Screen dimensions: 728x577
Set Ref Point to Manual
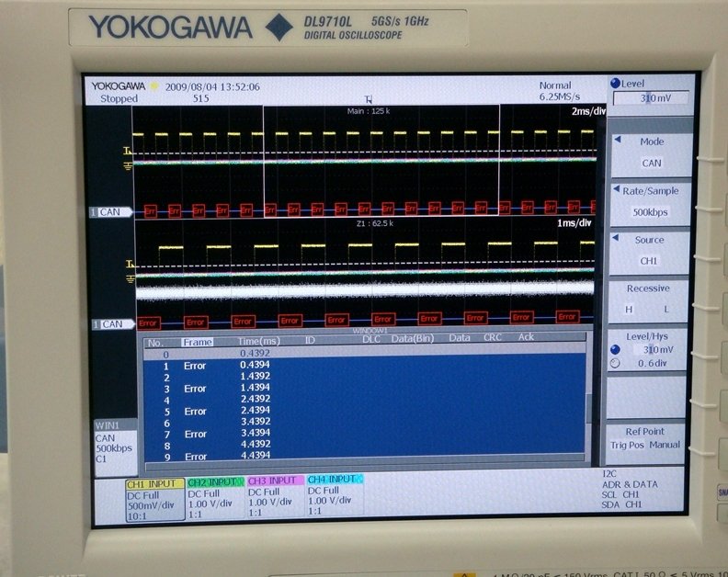[x=665, y=445]
